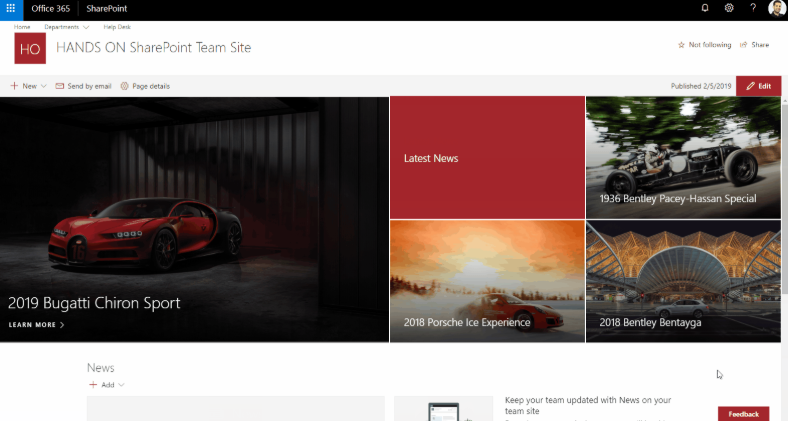Click Learn More on the Bugatti tile

pyautogui.click(x=36, y=325)
